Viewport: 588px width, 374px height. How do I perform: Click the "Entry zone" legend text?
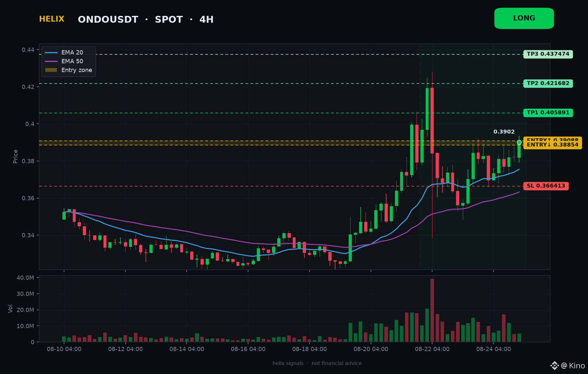pyautogui.click(x=77, y=70)
